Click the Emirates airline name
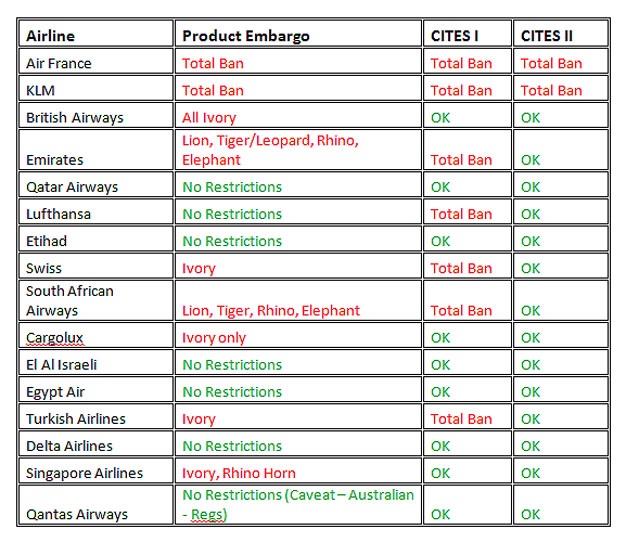The height and width of the screenshot is (542, 626). (x=55, y=160)
